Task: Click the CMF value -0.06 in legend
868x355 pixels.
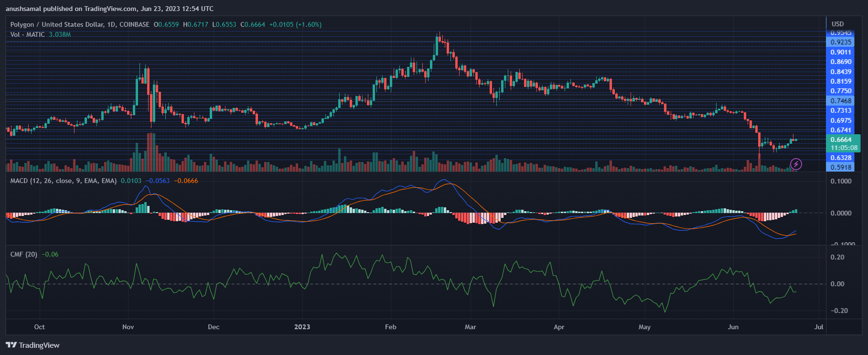Action: (50, 254)
